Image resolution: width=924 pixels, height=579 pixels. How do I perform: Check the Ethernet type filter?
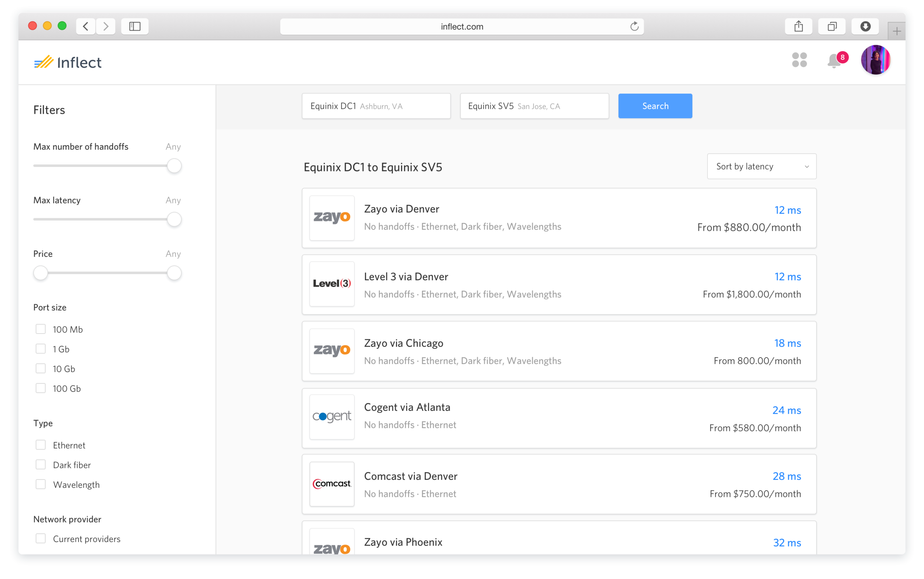click(41, 445)
